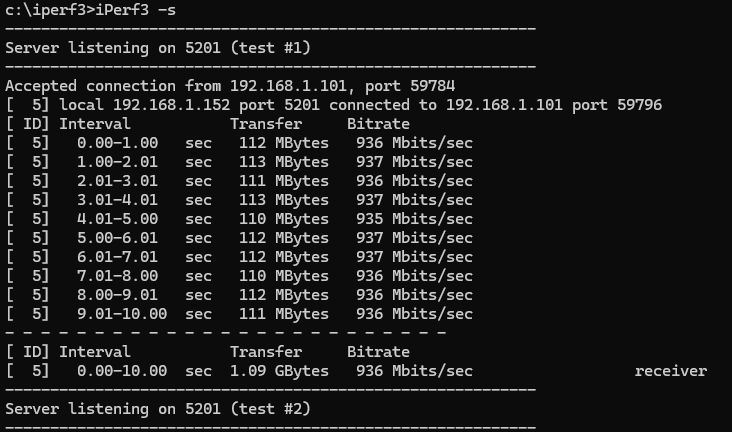Viewport: 732px width, 432px height.
Task: Click the 935 Mbits/sec bitrate value
Action: click(415, 219)
